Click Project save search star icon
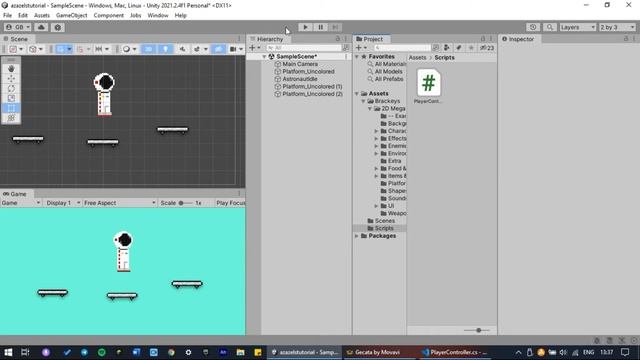The height and width of the screenshot is (360, 640). point(471,48)
